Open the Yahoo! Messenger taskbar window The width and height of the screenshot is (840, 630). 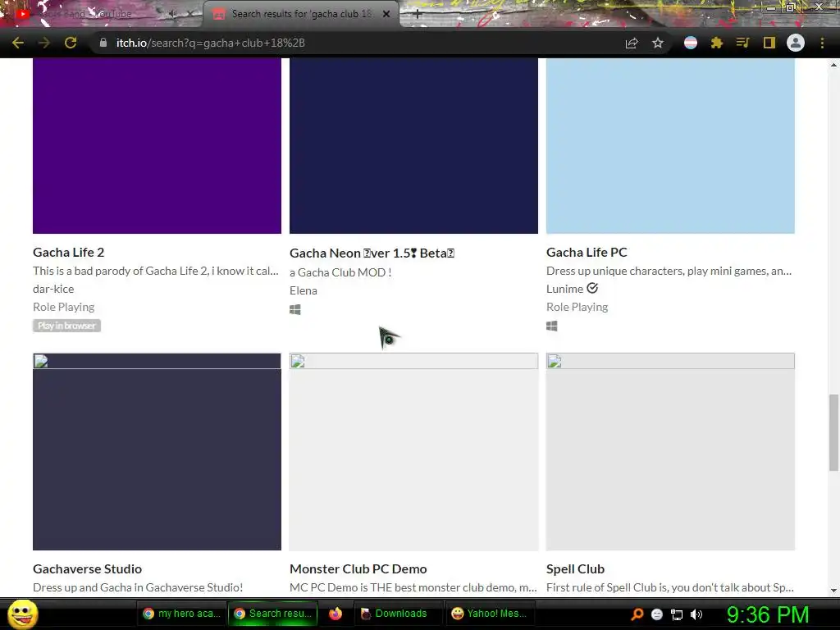point(490,614)
